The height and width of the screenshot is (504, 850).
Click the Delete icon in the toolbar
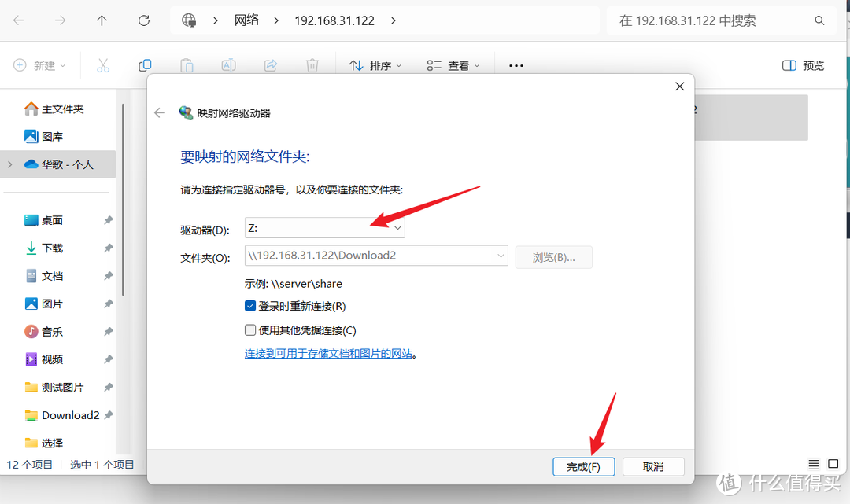312,65
